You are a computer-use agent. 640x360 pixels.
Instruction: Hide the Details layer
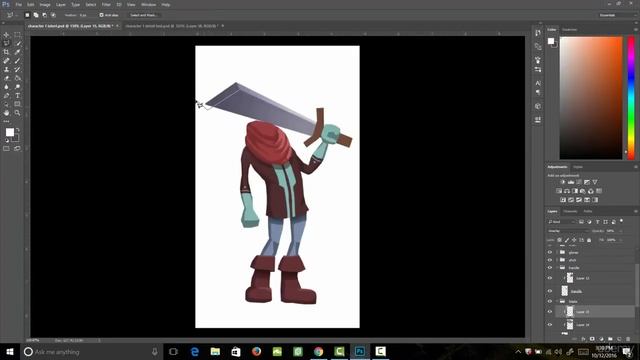(550, 291)
